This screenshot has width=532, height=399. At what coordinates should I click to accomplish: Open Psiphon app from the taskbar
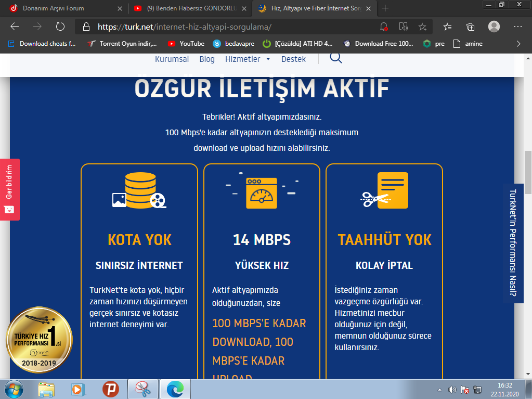[x=111, y=389]
